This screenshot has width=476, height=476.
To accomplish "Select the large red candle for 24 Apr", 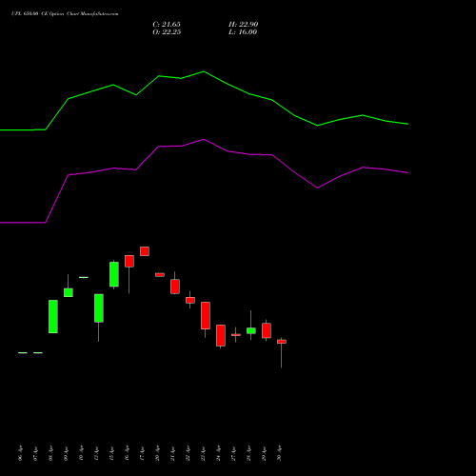I will click(x=221, y=335).
